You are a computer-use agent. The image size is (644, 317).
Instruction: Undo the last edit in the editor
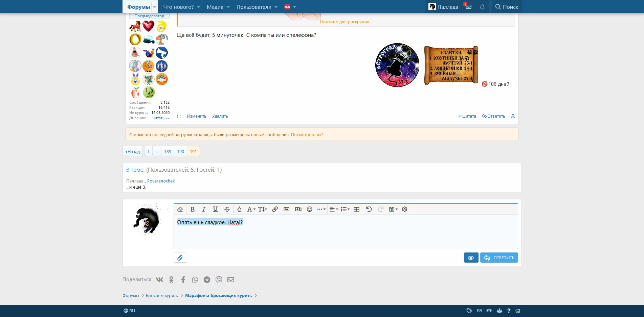coord(369,209)
